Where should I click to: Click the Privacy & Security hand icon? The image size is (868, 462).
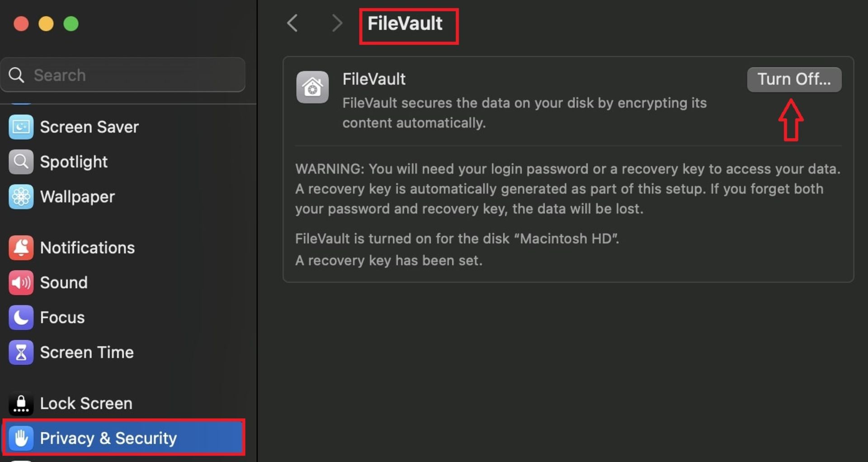21,438
